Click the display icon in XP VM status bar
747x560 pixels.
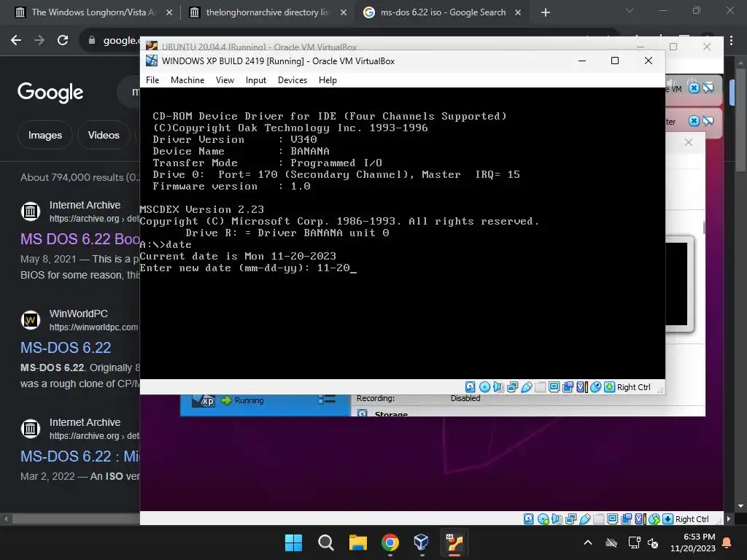point(554,387)
